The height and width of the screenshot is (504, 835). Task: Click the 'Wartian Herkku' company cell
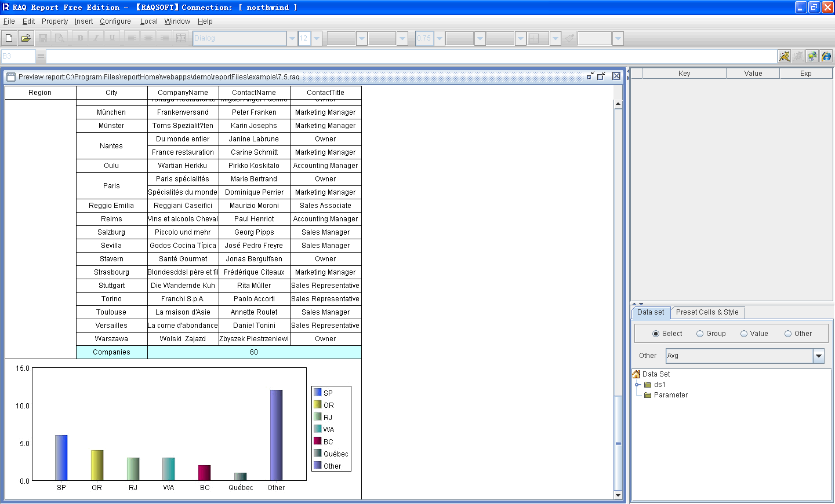click(183, 166)
